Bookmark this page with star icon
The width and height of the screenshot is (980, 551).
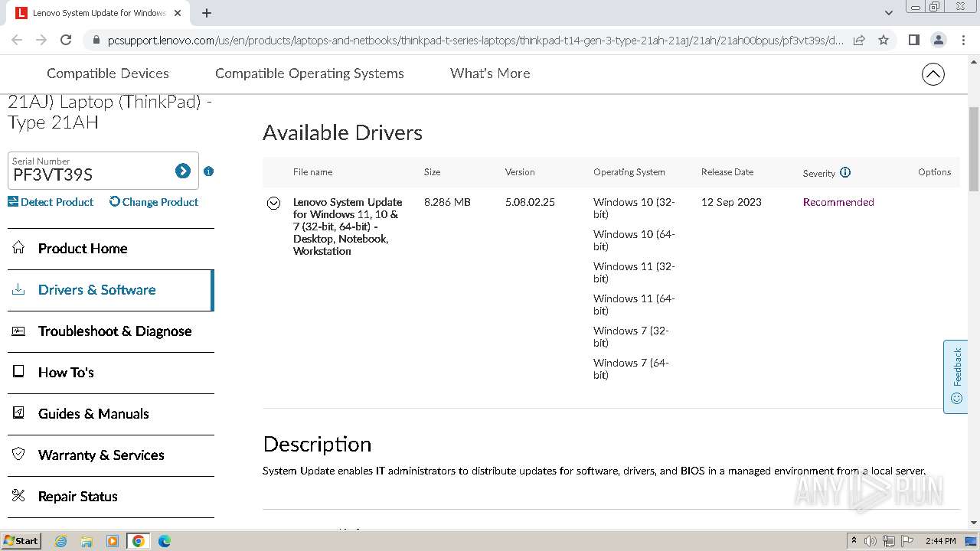click(x=884, y=40)
